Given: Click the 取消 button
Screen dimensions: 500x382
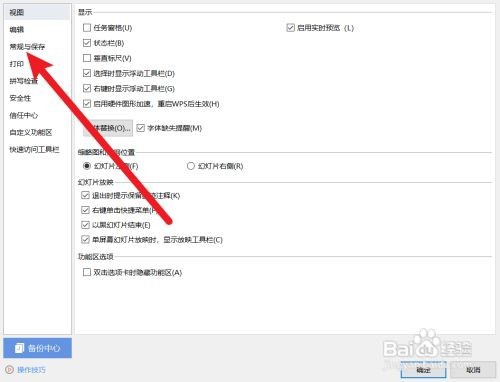Looking at the screenshot, I should click(x=473, y=370).
